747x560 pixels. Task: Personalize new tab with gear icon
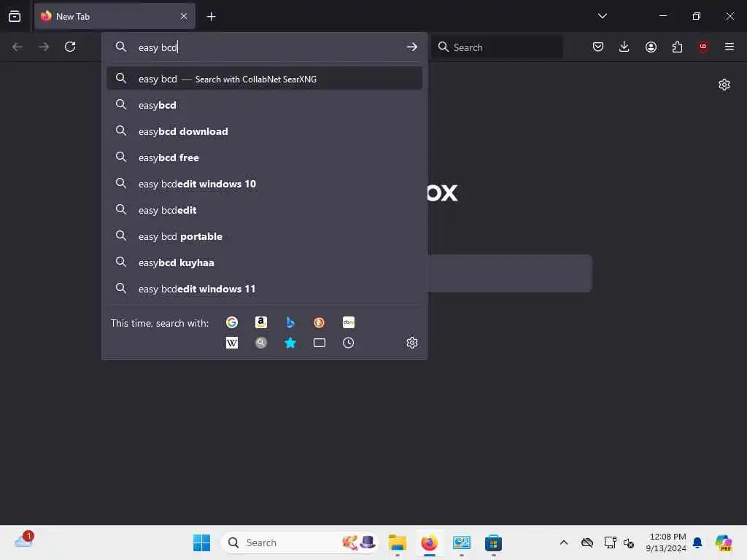[724, 85]
